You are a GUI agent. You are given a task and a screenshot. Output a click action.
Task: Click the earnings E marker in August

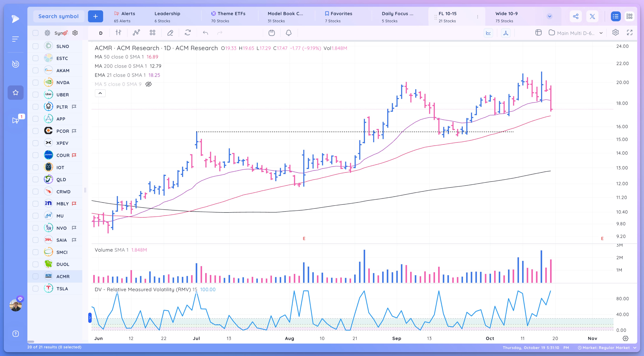coord(304,238)
